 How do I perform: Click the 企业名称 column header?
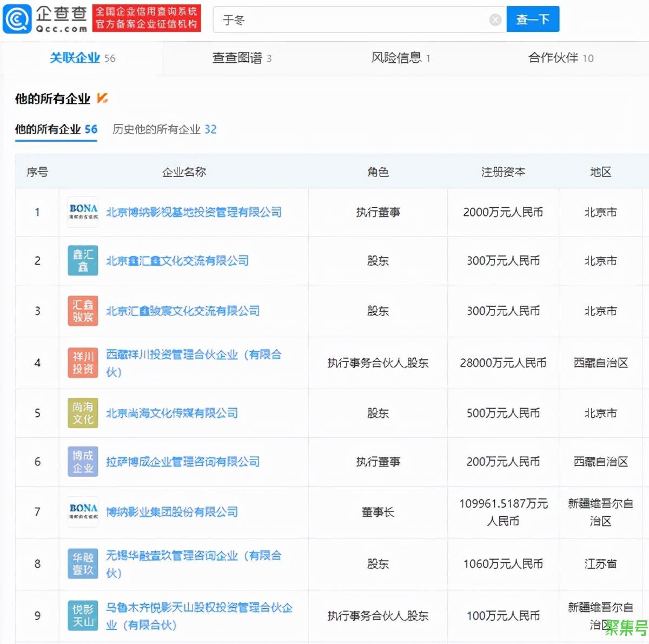click(x=184, y=172)
